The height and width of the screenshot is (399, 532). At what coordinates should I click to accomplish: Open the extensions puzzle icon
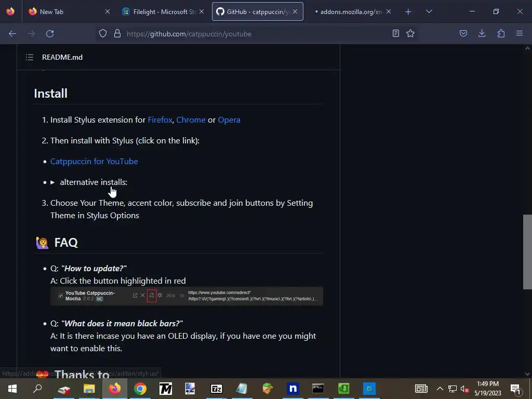click(x=501, y=34)
